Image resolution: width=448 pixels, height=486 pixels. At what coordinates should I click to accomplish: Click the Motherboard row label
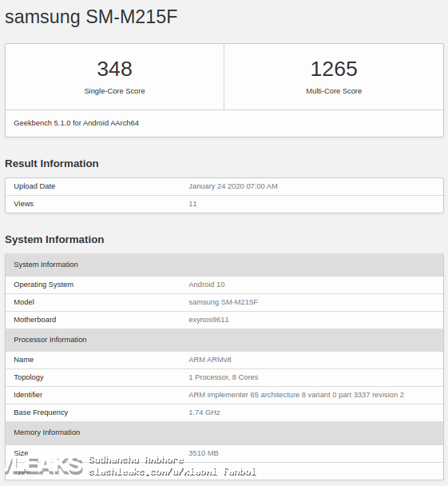(x=35, y=320)
